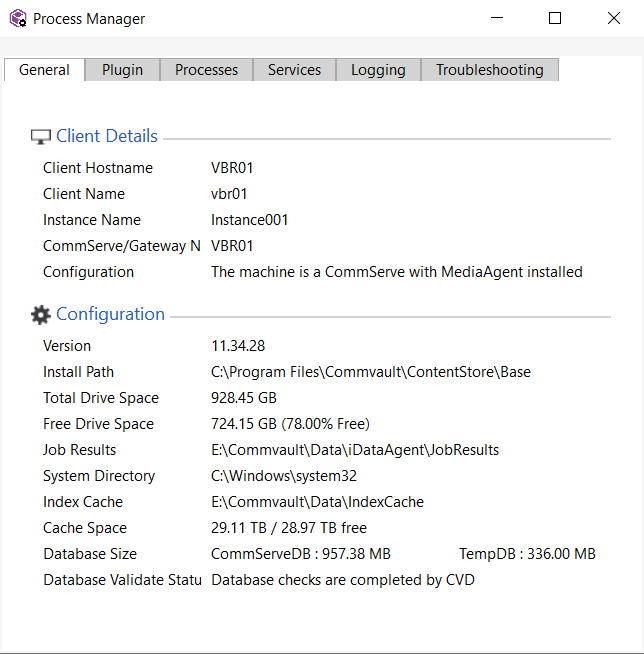This screenshot has width=644, height=654.
Task: Click the gear icon beside Configuration
Action: pos(40,315)
